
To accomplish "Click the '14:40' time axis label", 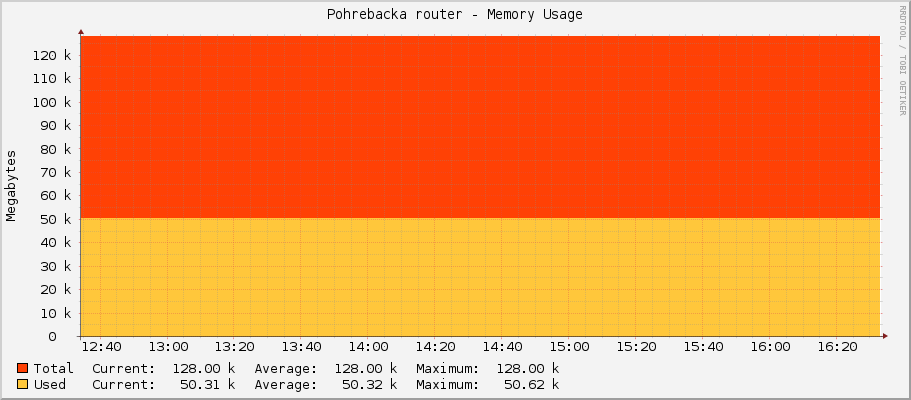I will pos(503,347).
